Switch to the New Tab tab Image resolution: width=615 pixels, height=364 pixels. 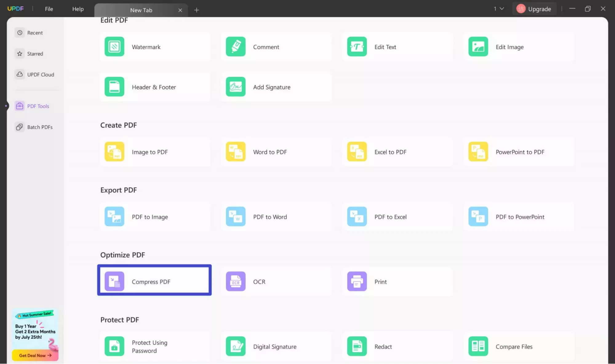pyautogui.click(x=141, y=10)
